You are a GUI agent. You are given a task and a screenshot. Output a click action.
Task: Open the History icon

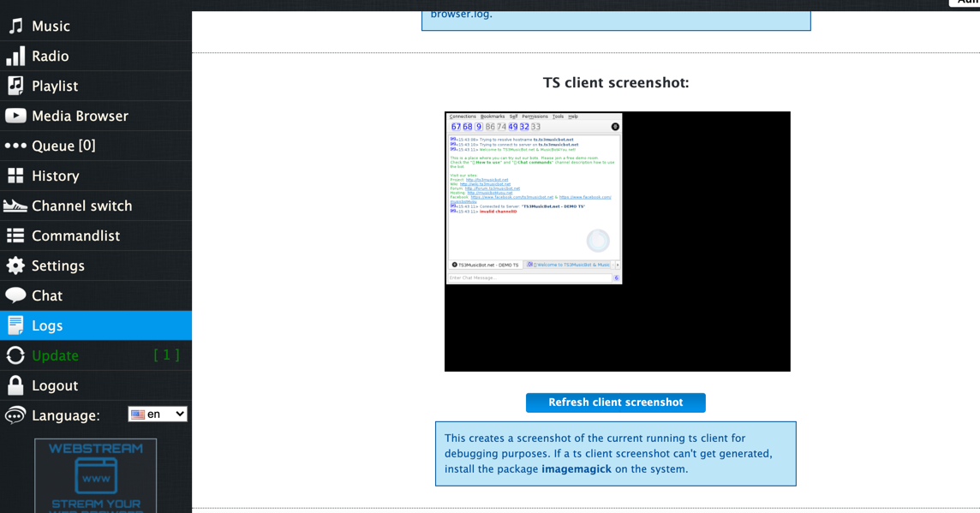click(x=14, y=176)
